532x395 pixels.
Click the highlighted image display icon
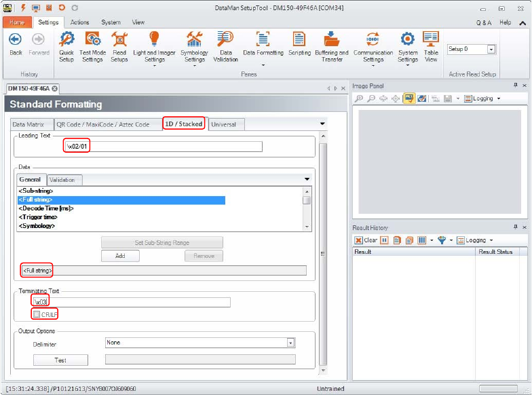point(408,98)
